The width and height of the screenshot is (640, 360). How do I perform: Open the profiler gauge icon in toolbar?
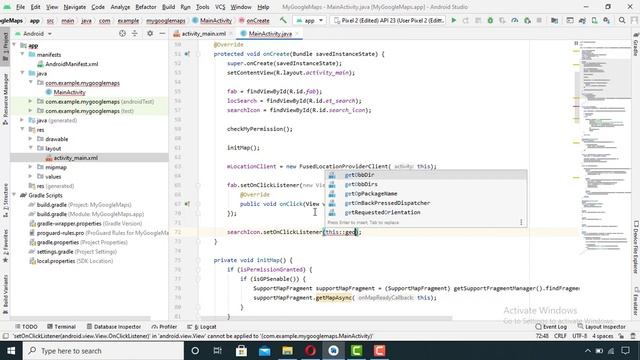[x=515, y=20]
